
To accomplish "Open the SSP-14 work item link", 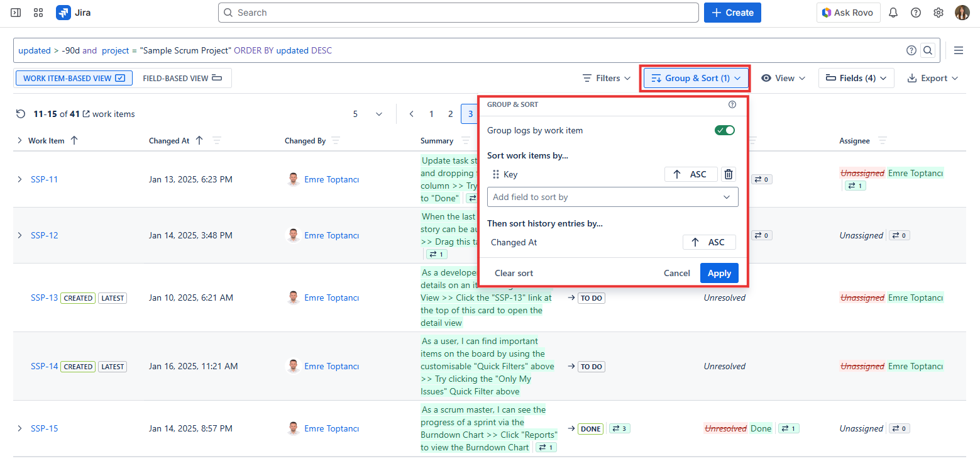I will tap(44, 366).
